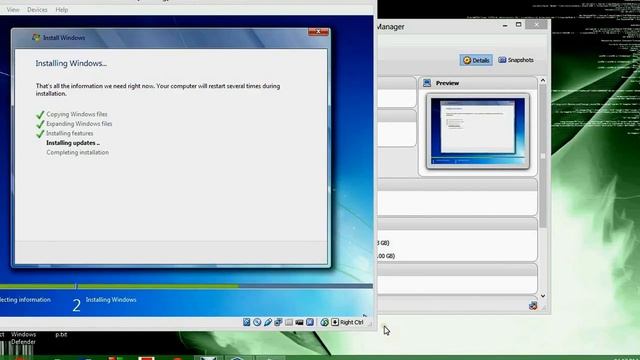Click 'Completing installation' step text

pyautogui.click(x=78, y=152)
